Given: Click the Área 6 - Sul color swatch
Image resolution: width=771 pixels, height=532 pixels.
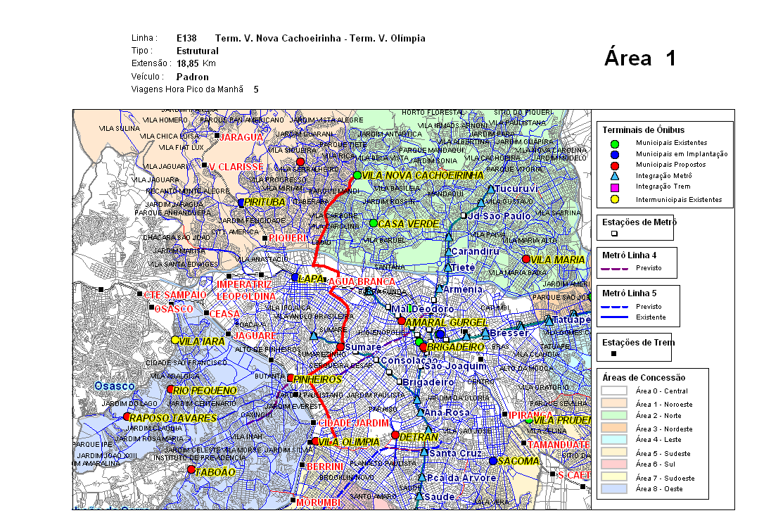Looking at the screenshot, I should 614,464.
